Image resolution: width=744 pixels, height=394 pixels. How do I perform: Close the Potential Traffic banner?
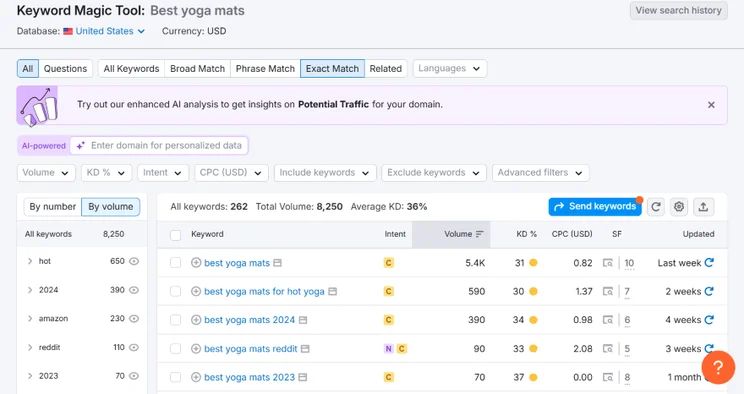click(711, 105)
